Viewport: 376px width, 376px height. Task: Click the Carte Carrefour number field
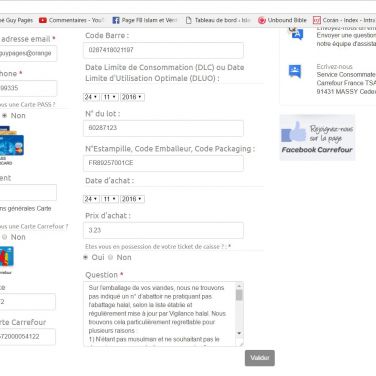[27, 337]
